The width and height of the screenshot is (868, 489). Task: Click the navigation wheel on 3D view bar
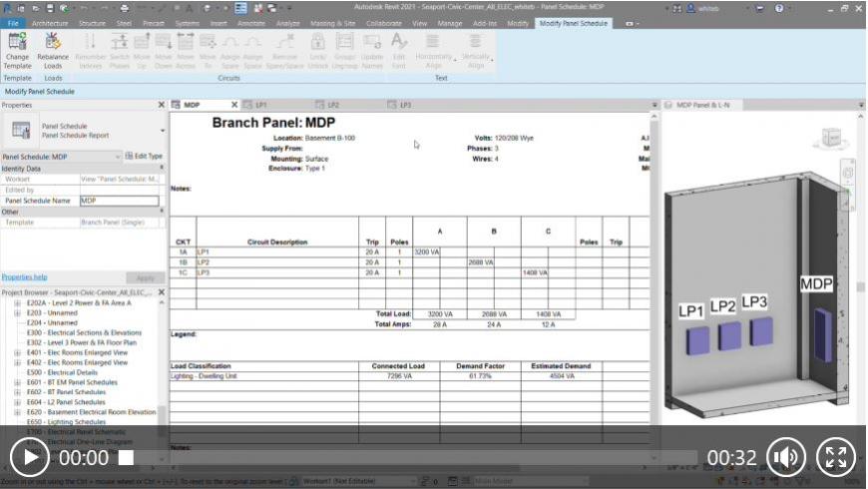coord(847,173)
